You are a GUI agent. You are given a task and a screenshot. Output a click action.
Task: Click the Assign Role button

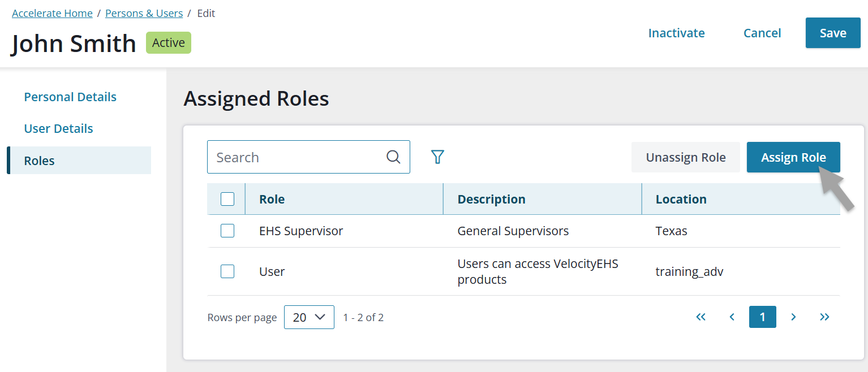(x=793, y=157)
